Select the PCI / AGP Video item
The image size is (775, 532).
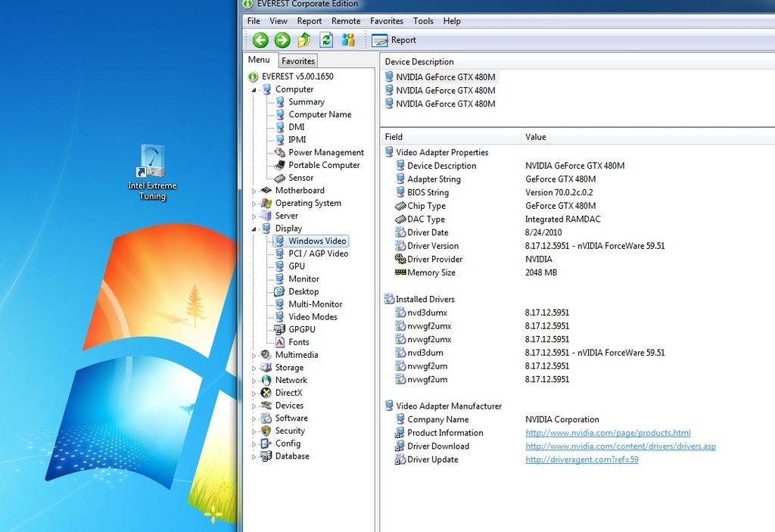click(319, 254)
